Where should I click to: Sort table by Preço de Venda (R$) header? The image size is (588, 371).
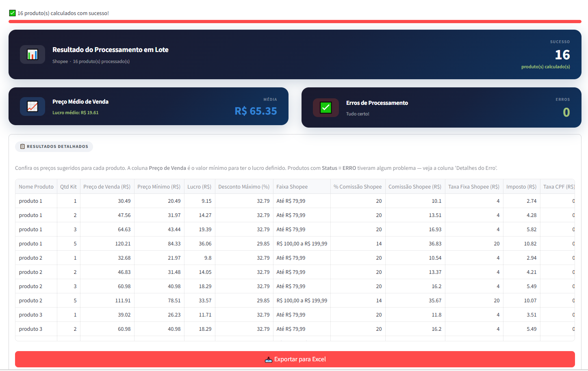107,187
